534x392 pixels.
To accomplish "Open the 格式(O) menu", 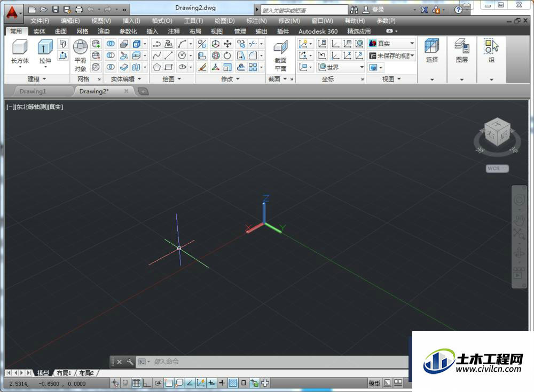I will pyautogui.click(x=162, y=21).
